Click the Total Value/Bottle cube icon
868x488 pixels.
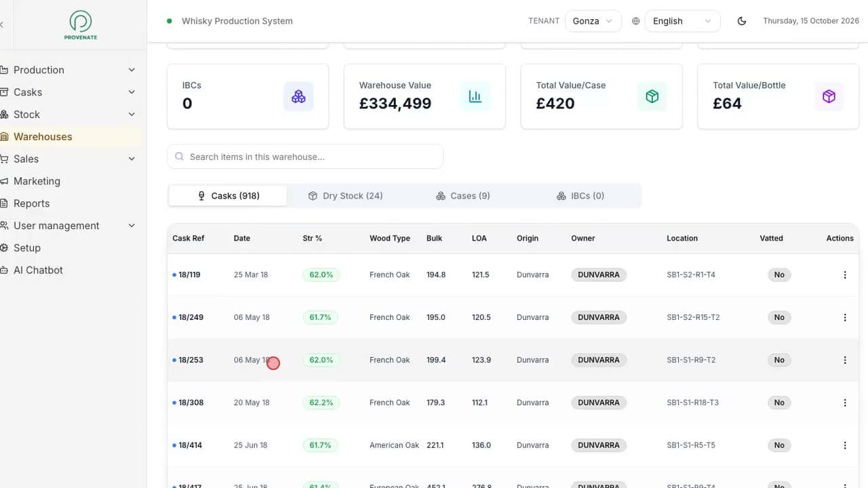click(829, 96)
